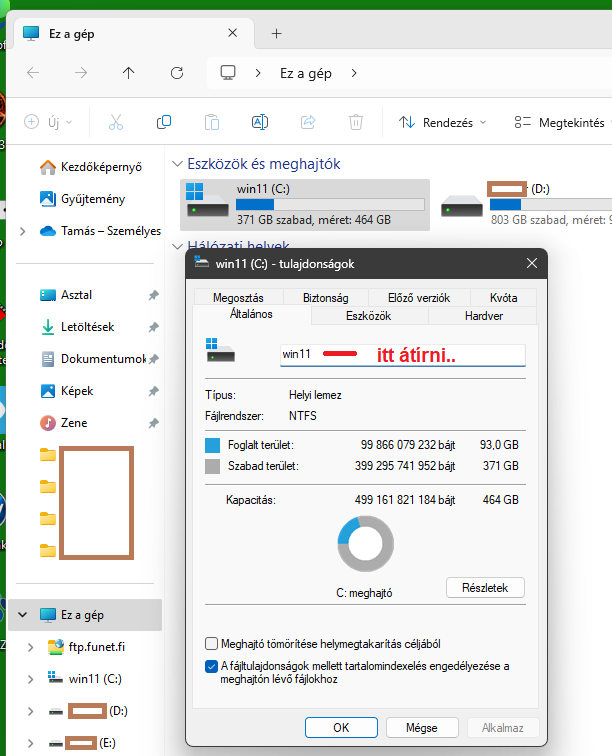Expand the (E:) drive tree node
Viewport: 612px width, 756px height.
click(30, 743)
